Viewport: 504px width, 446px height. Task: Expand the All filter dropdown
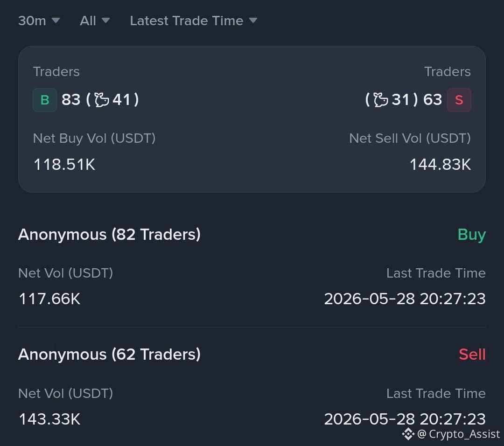pyautogui.click(x=95, y=21)
